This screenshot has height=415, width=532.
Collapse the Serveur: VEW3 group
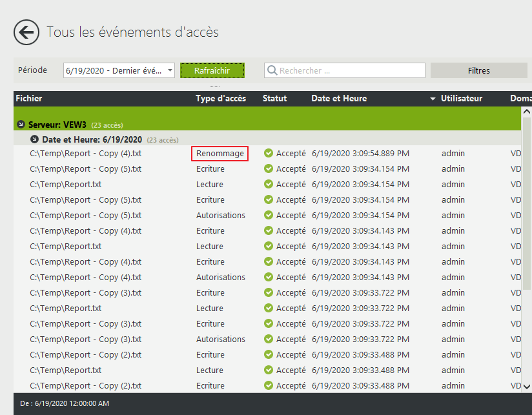tap(21, 125)
